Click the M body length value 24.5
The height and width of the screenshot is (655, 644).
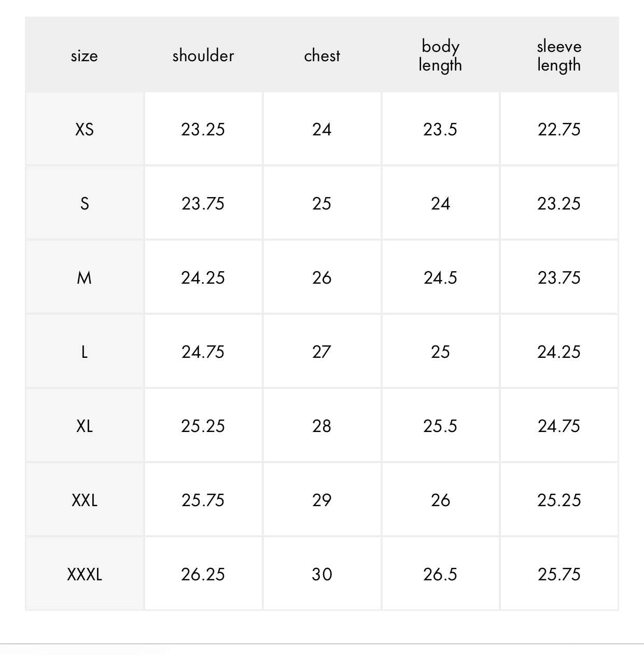click(440, 277)
